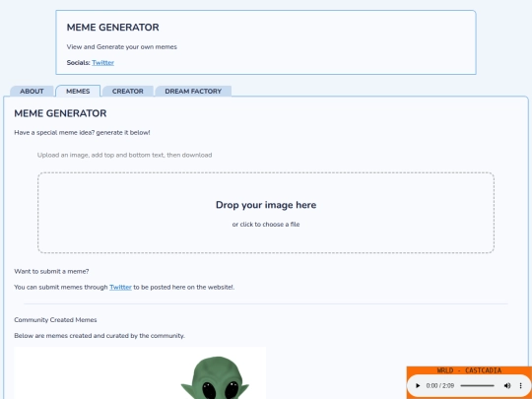Play the audio track

point(418,386)
